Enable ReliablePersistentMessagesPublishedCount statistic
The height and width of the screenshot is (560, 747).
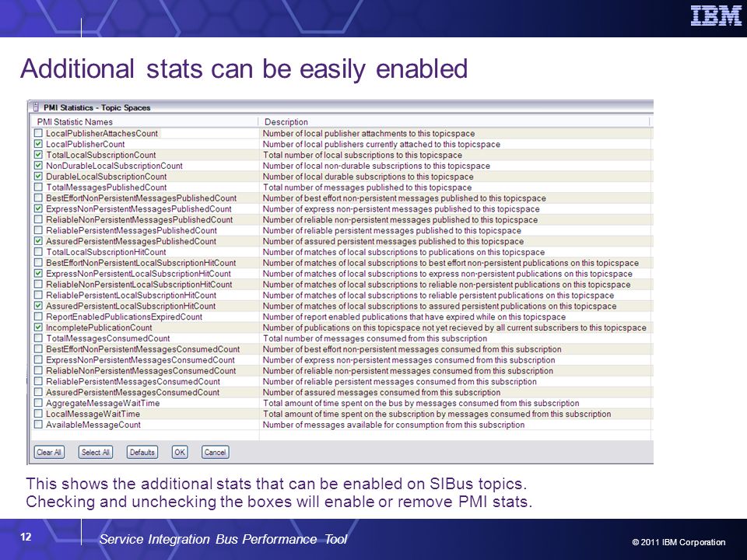click(x=39, y=230)
